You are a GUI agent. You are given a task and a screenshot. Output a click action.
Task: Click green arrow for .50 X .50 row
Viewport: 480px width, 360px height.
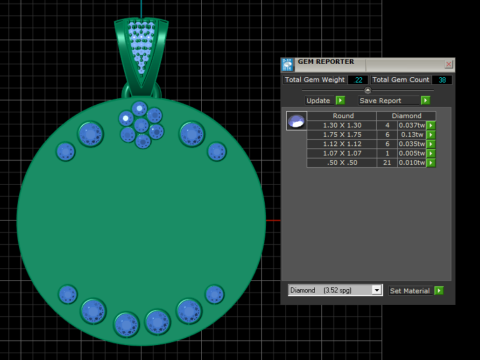(x=431, y=163)
